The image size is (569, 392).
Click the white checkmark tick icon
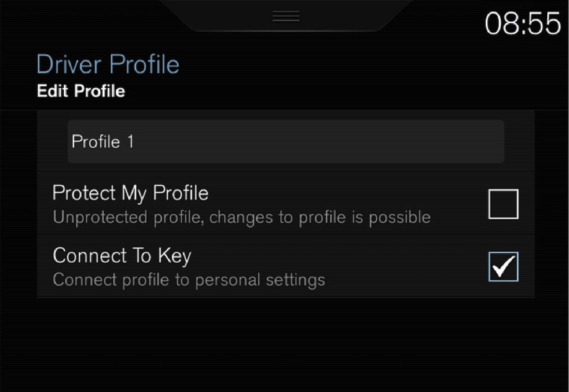pyautogui.click(x=504, y=267)
